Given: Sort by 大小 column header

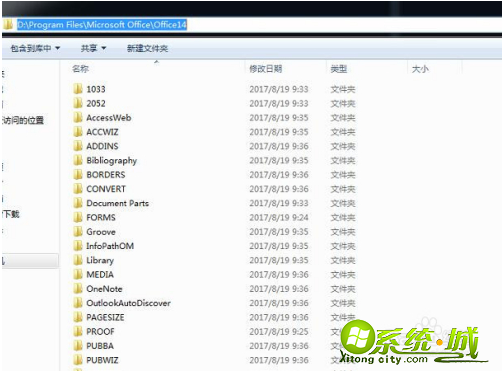Looking at the screenshot, I should coord(420,69).
